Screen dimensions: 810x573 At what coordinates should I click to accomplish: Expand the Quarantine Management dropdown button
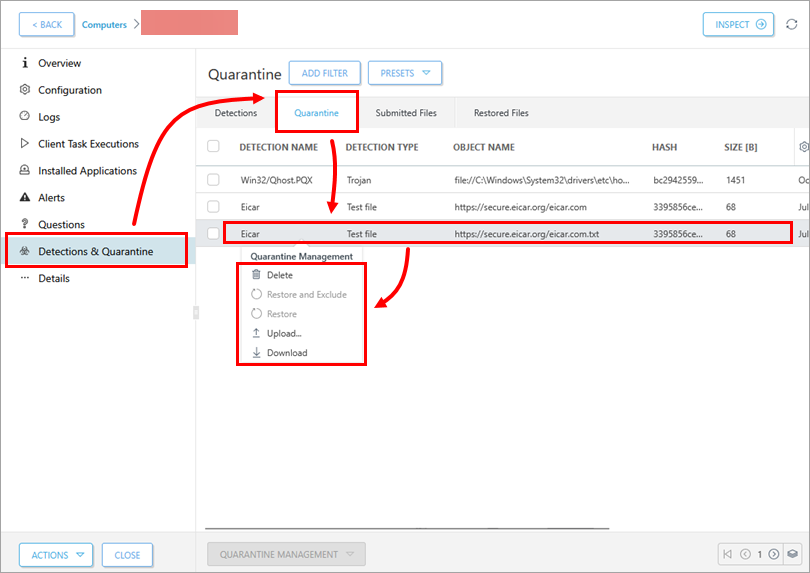[x=285, y=554]
